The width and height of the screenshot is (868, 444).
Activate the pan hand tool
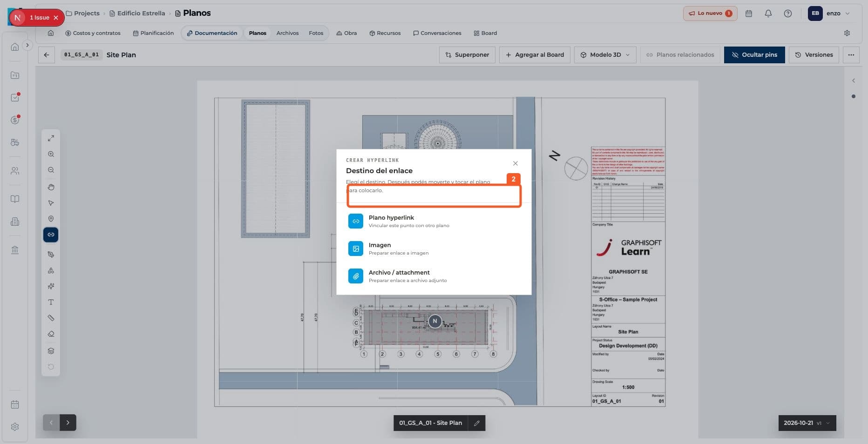(51, 187)
